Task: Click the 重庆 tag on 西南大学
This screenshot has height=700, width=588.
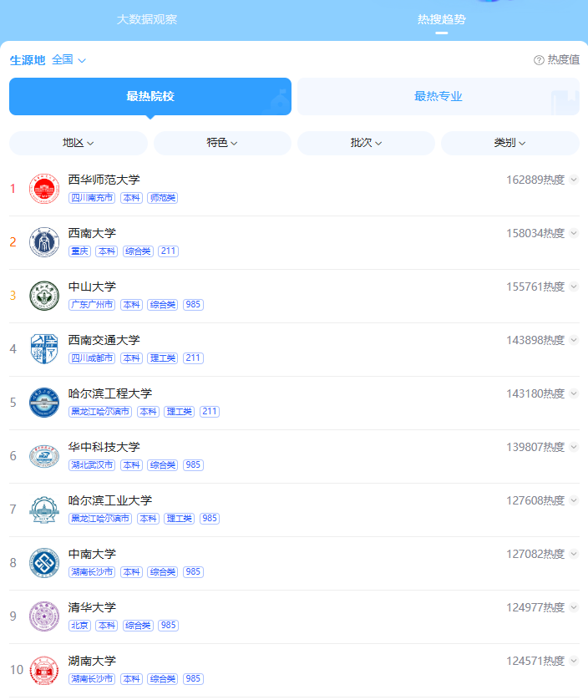Action: [79, 251]
